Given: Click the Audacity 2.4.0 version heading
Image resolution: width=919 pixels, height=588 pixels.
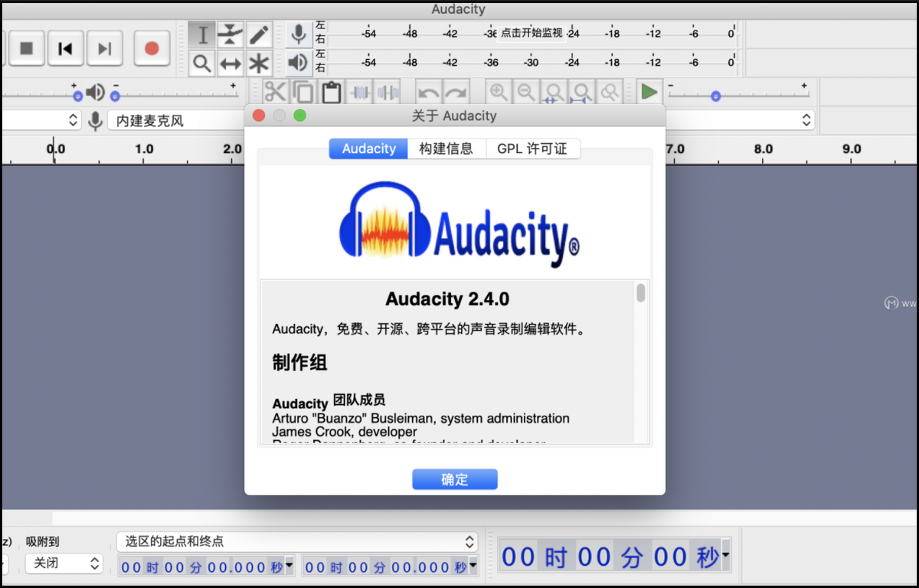Looking at the screenshot, I should 447,299.
